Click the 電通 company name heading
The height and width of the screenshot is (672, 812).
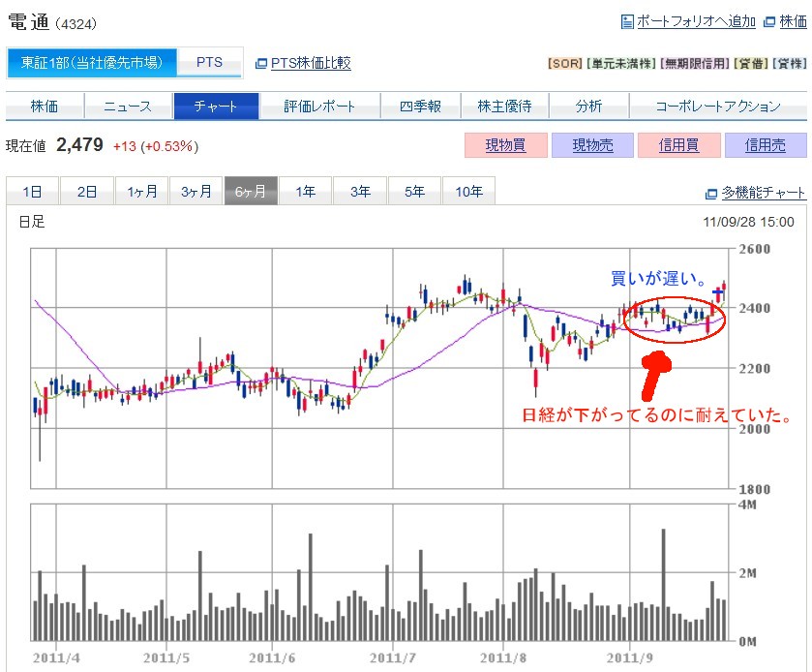(29, 21)
